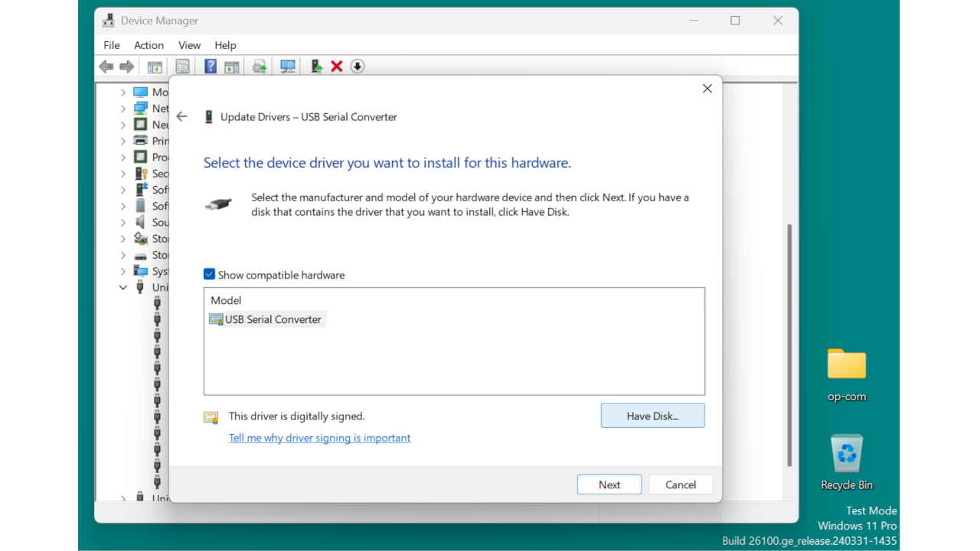Viewport: 980px width, 551px height.
Task: Open the driver signing importance link
Action: pyautogui.click(x=319, y=438)
